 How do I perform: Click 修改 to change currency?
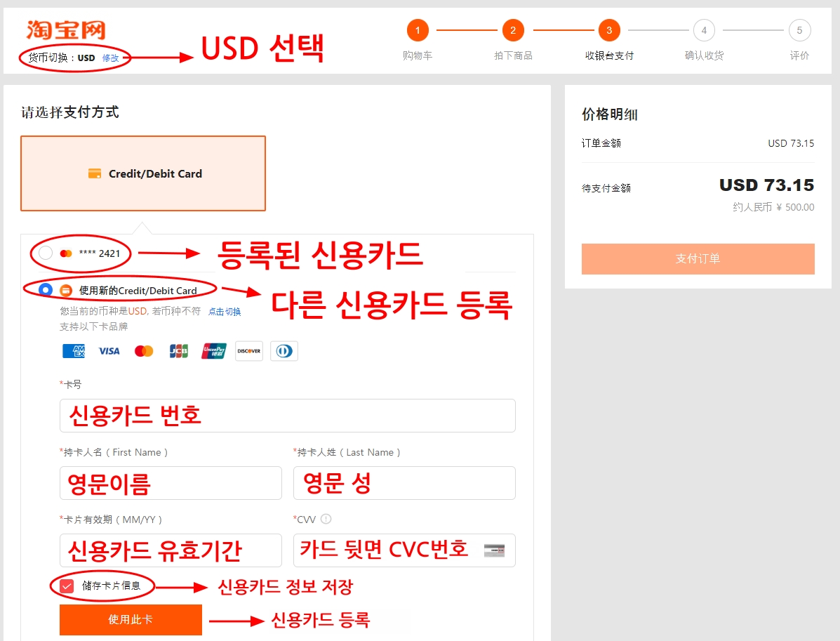pyautogui.click(x=110, y=58)
